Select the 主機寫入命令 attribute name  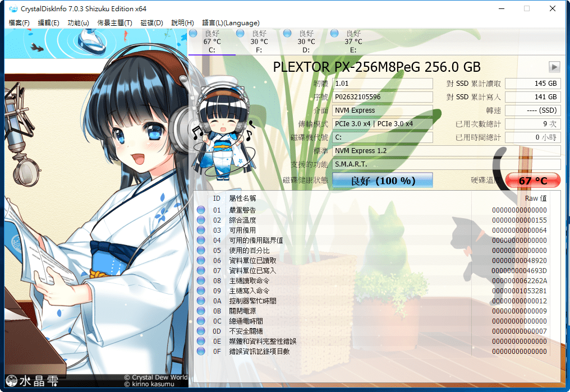pos(249,290)
